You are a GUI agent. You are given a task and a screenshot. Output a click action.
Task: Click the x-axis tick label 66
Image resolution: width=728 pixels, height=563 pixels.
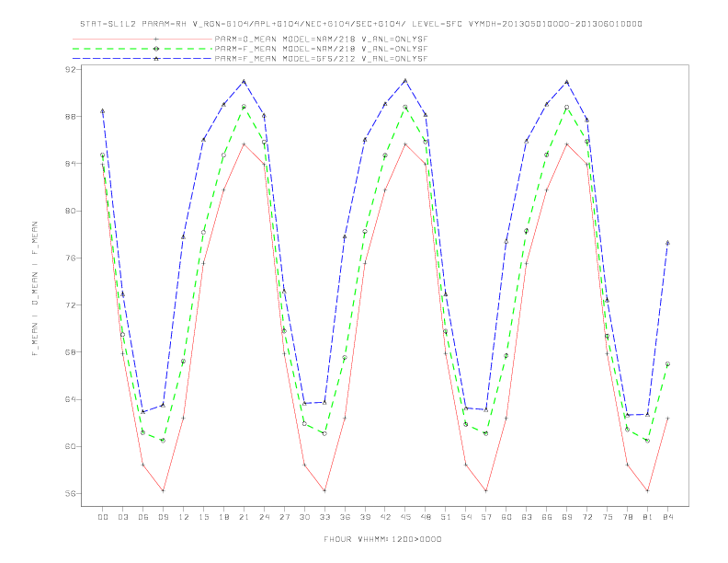tap(547, 517)
